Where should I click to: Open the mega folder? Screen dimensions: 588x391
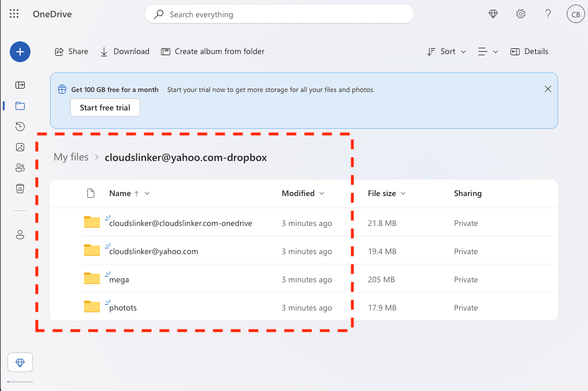click(x=119, y=280)
